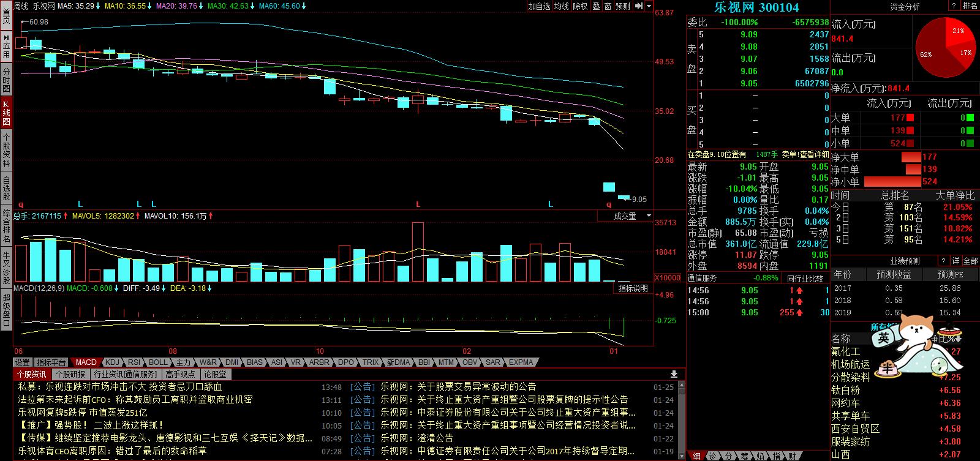The width and height of the screenshot is (980, 461).
Task: Select the OBV indicator tab
Action: [x=470, y=362]
